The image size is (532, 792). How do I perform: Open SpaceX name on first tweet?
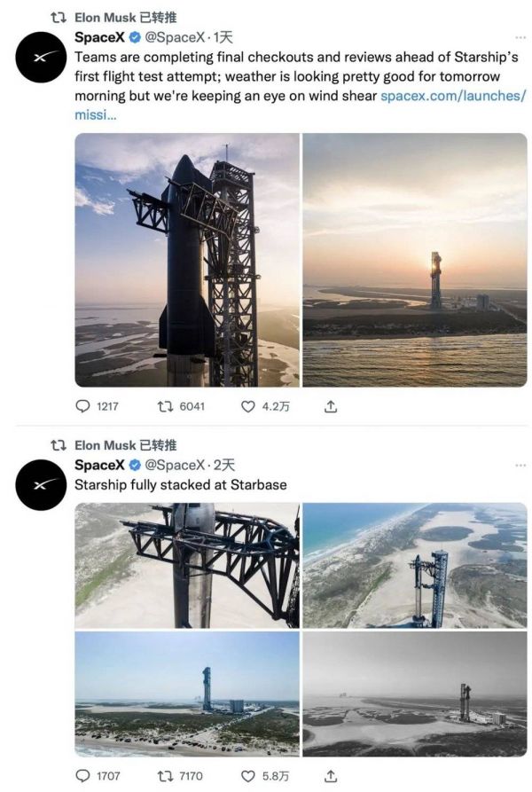(99, 37)
